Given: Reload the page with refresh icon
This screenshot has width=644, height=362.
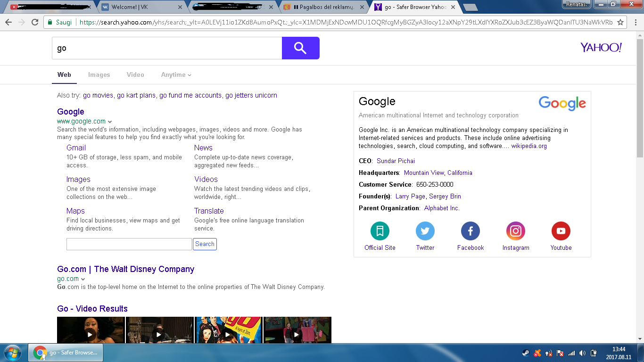Looking at the screenshot, I should (x=34, y=22).
